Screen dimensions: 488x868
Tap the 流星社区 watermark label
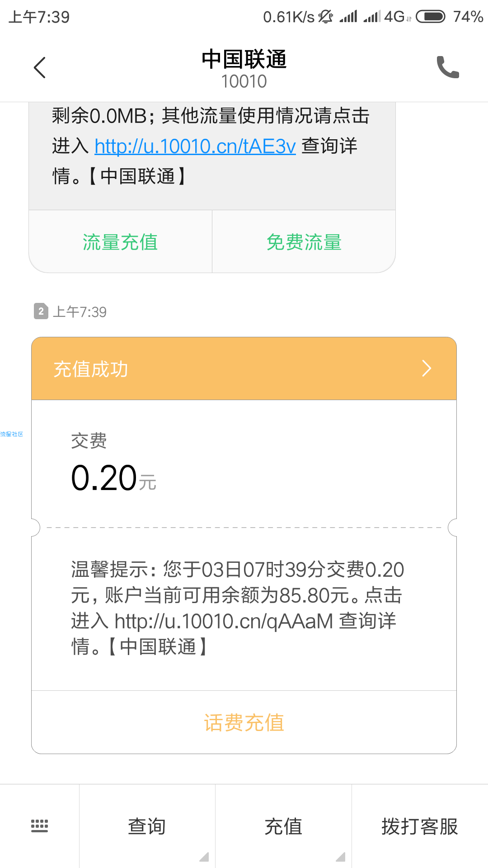[12, 434]
